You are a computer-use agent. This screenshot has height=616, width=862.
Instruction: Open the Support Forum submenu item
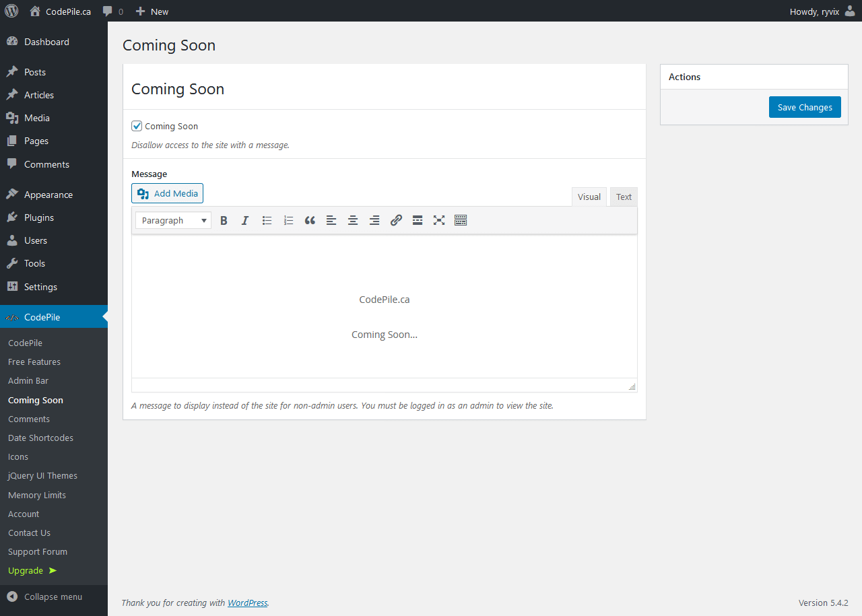38,551
